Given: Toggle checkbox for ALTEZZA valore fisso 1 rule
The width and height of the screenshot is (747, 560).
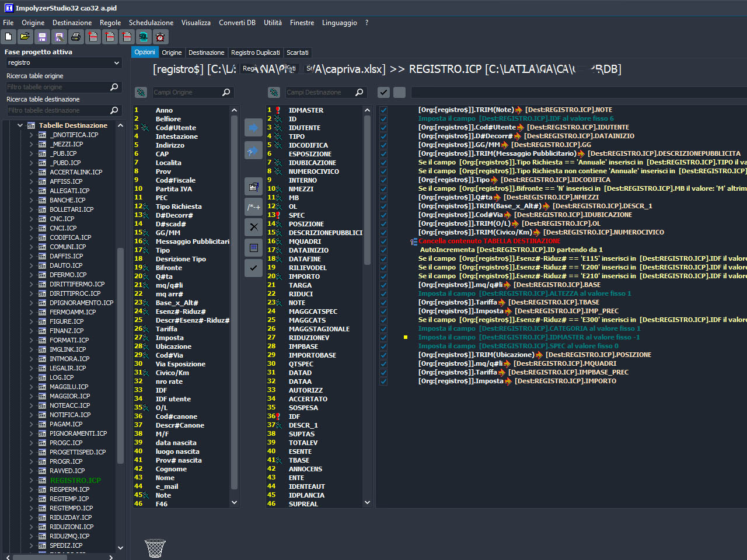Looking at the screenshot, I should click(x=383, y=293).
